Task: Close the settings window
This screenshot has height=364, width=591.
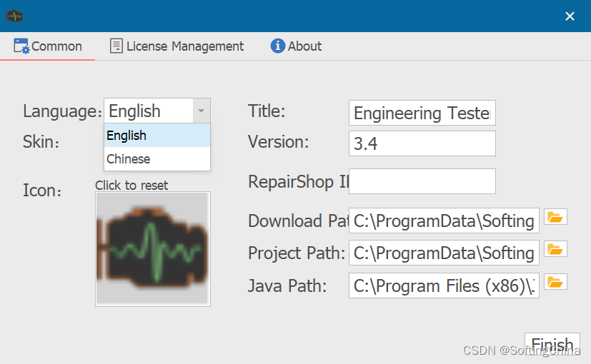Action: (x=570, y=16)
